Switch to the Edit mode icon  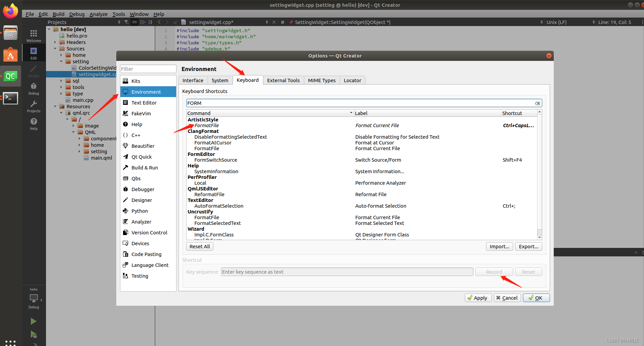pos(33,53)
